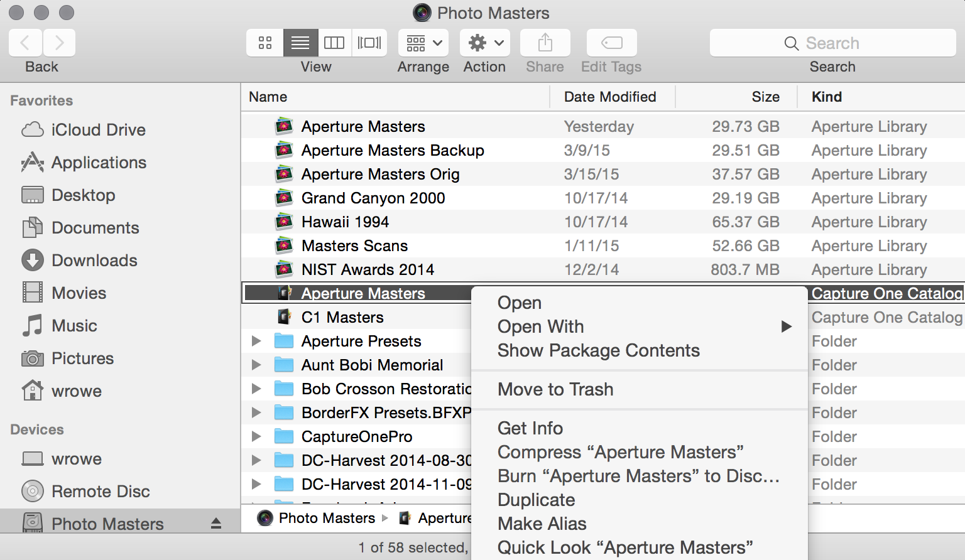Image resolution: width=965 pixels, height=560 pixels.
Task: Switch to column view
Action: pyautogui.click(x=334, y=43)
